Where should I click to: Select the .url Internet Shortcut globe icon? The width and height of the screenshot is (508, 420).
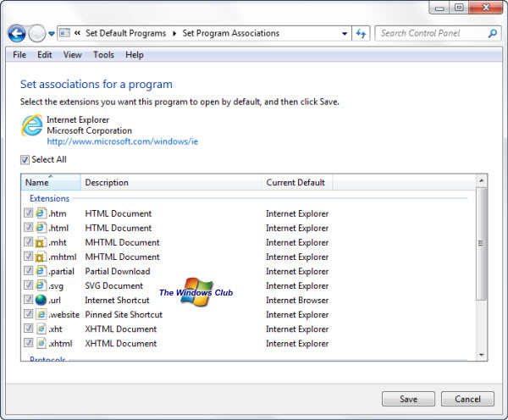pyautogui.click(x=41, y=300)
